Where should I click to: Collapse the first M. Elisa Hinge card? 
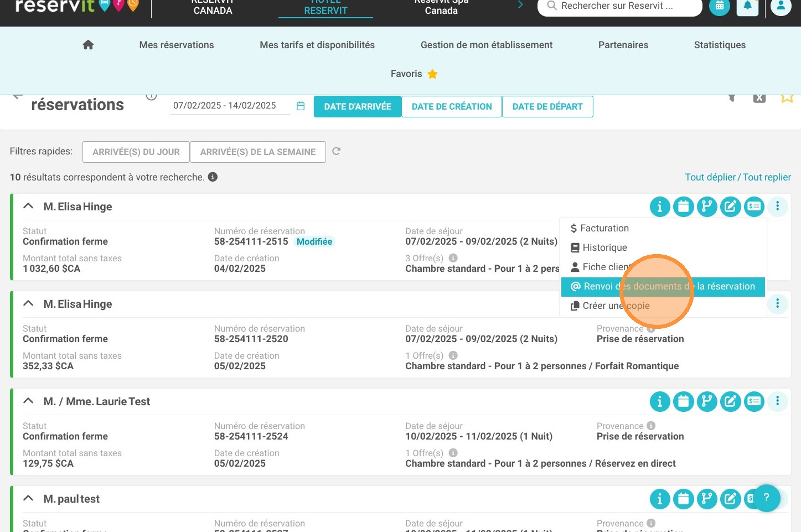pyautogui.click(x=28, y=206)
